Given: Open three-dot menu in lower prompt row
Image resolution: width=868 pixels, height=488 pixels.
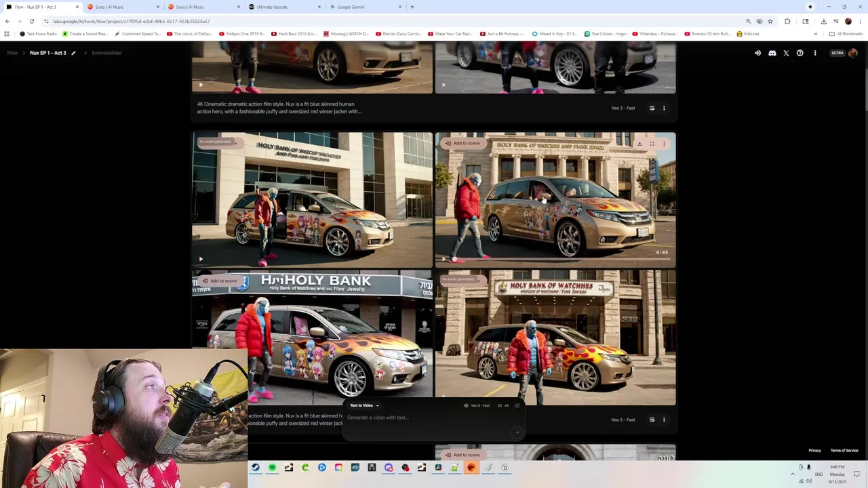Looking at the screenshot, I should pos(664,420).
